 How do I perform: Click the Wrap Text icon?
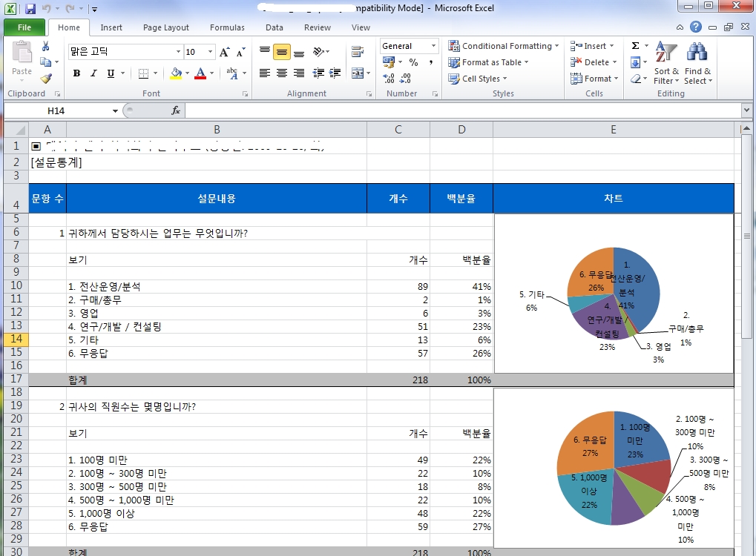[x=358, y=52]
